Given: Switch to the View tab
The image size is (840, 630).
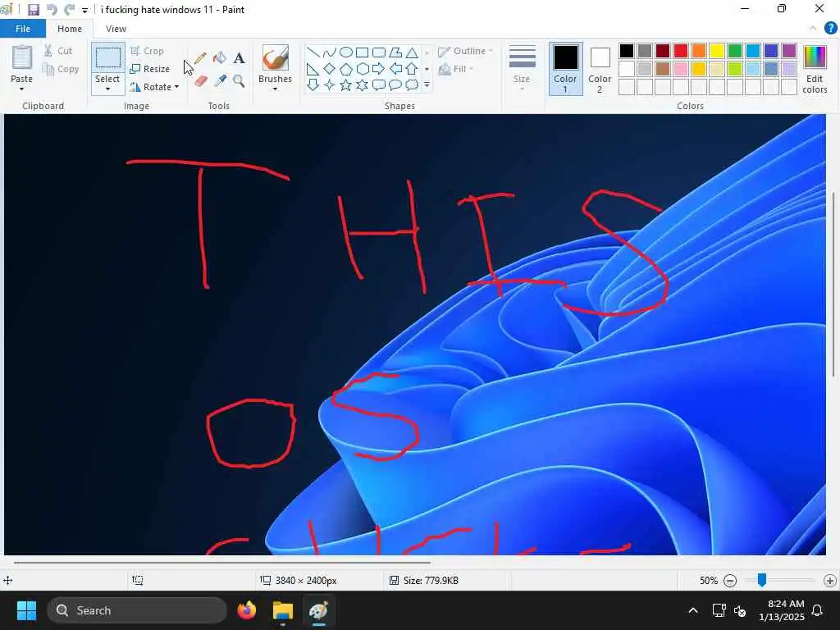Looking at the screenshot, I should 116,29.
